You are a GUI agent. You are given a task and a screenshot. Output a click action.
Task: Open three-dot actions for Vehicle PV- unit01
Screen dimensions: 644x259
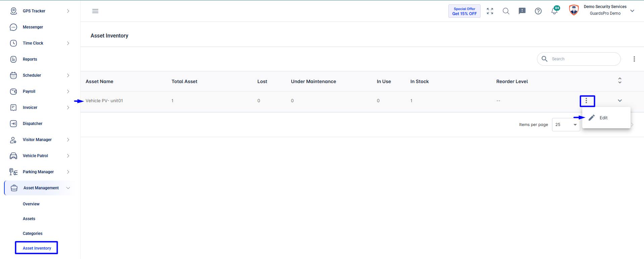click(586, 101)
